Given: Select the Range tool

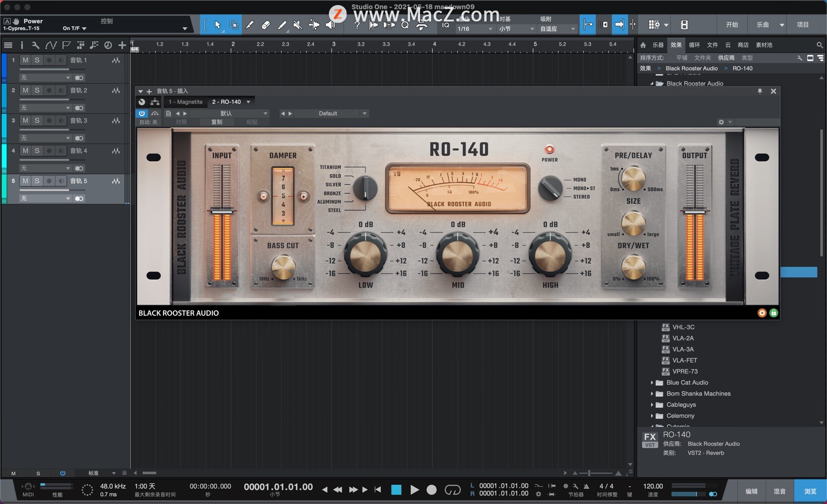Looking at the screenshot, I should (x=234, y=25).
